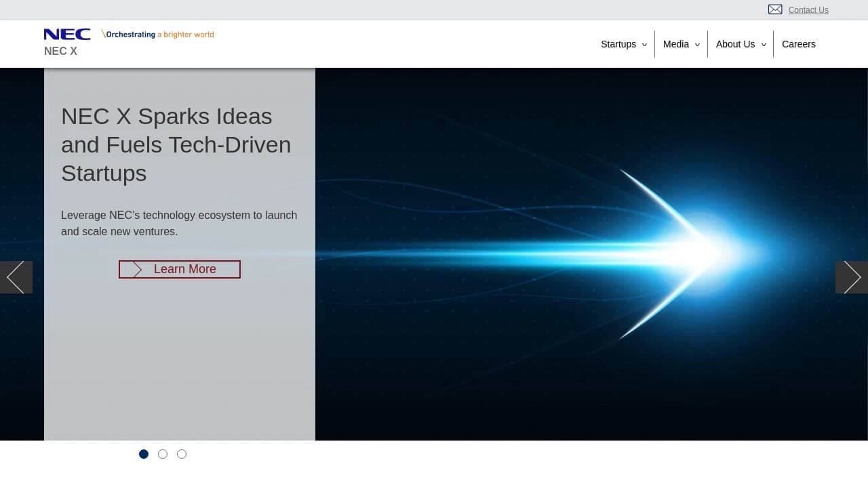Click the blue NEC logo
Screen dimensions: 868x488
pyautogui.click(x=67, y=35)
